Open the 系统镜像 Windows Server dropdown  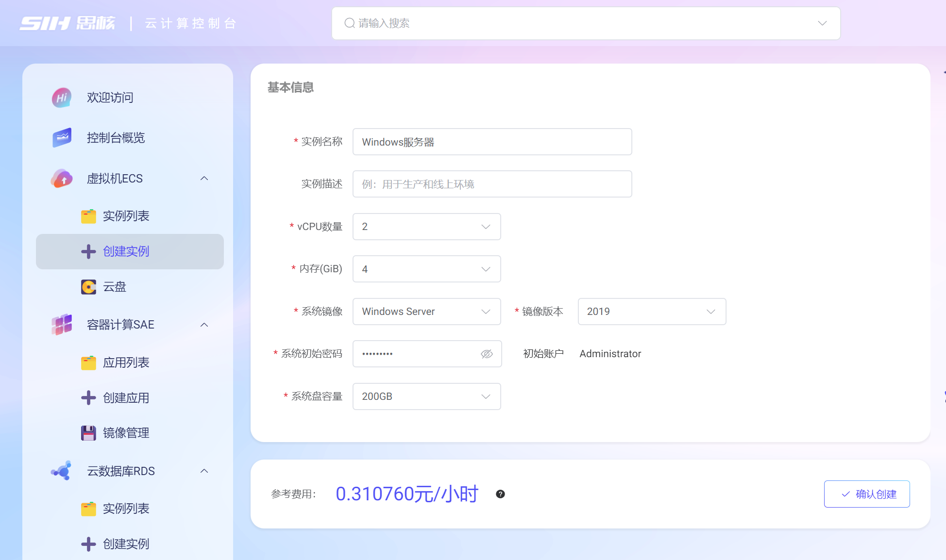pyautogui.click(x=427, y=312)
